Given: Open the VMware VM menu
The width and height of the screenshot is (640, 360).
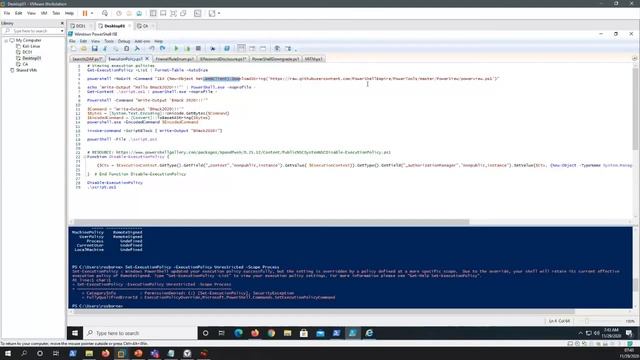Looking at the screenshot, I should point(44,13).
